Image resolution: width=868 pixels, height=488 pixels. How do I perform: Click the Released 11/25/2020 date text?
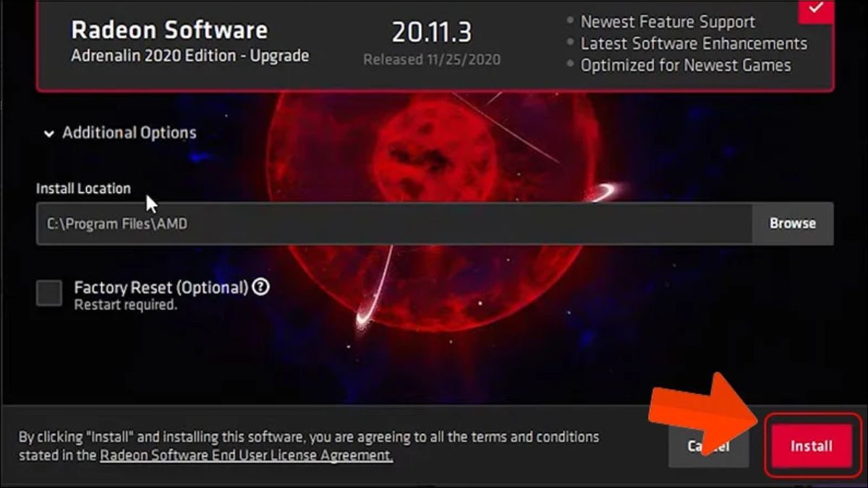click(432, 59)
